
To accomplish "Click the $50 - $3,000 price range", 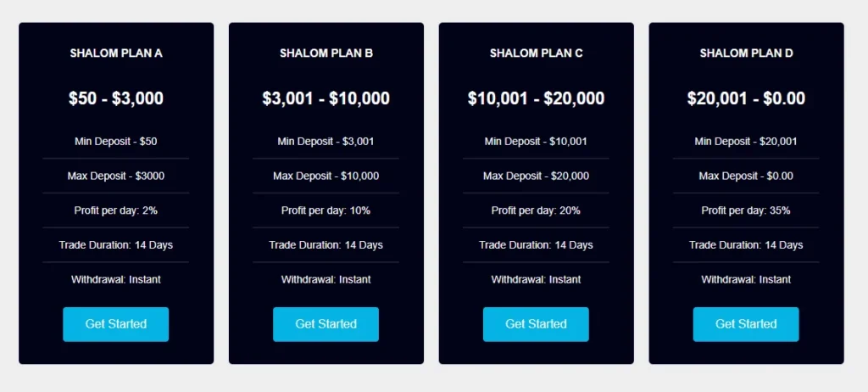I will [116, 98].
